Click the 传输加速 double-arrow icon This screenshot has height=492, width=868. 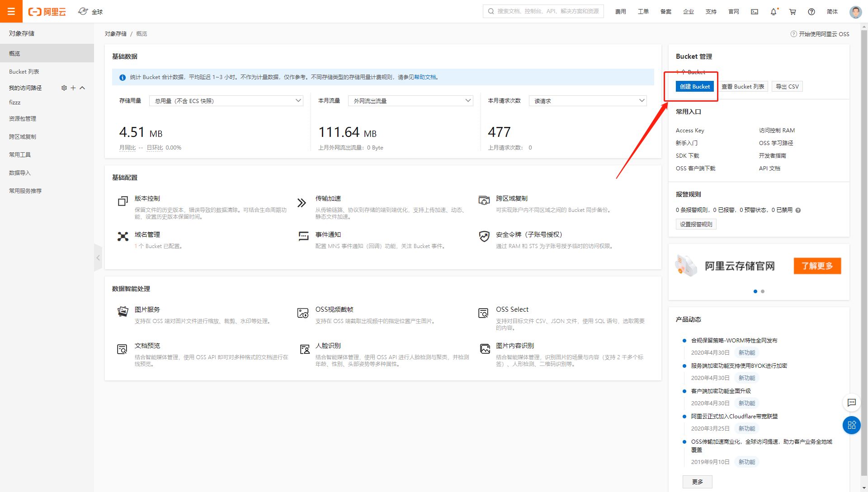[x=302, y=203]
